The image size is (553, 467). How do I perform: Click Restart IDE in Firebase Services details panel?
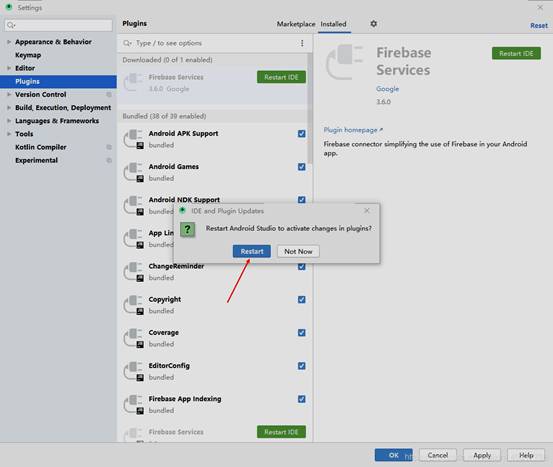[516, 54]
